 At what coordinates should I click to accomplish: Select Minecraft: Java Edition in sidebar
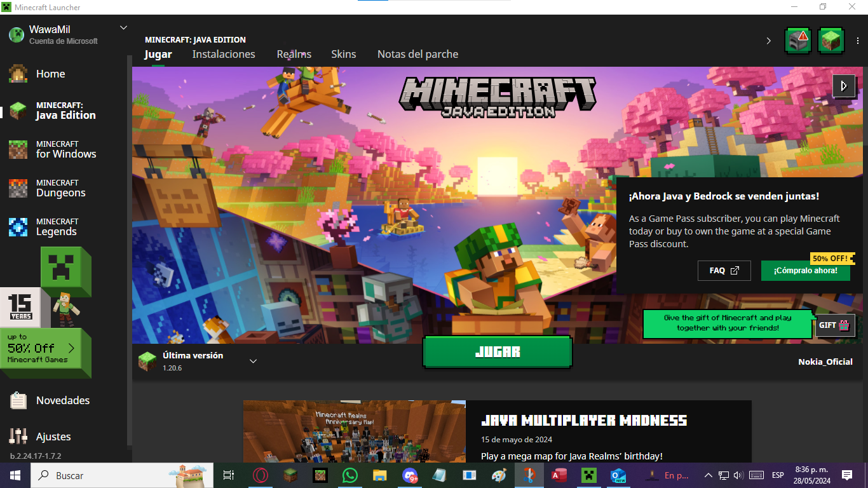pyautogui.click(x=65, y=111)
